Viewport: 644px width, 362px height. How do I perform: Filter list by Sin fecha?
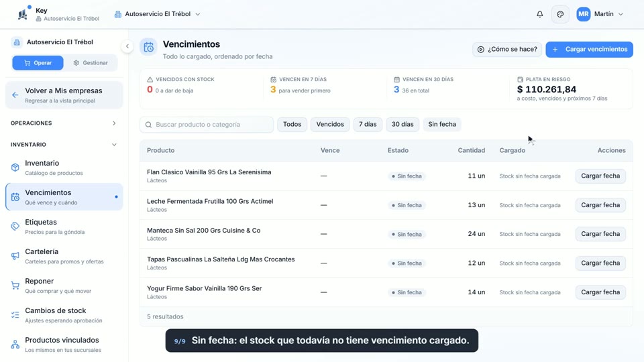(442, 125)
